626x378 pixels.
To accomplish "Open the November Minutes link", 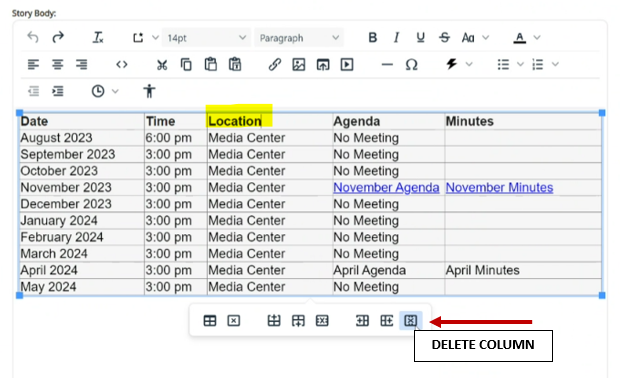I will (499, 187).
